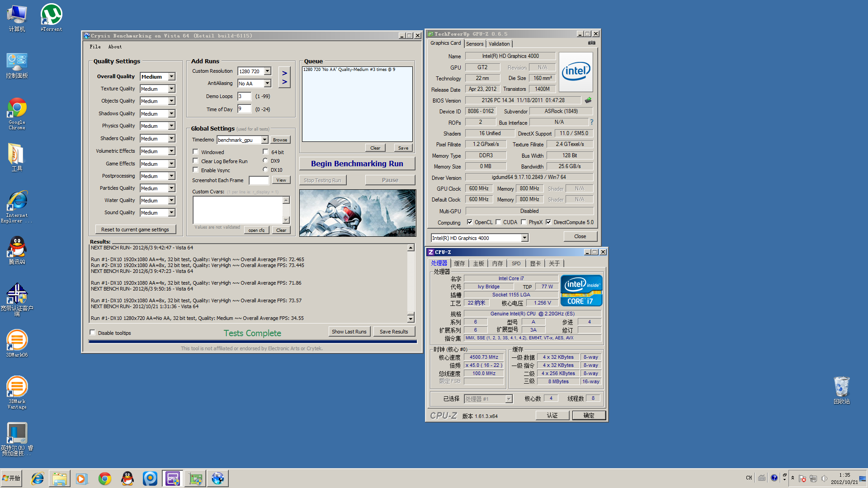The height and width of the screenshot is (488, 868).
Task: Click the Close button in GPU-Z
Action: pyautogui.click(x=580, y=236)
